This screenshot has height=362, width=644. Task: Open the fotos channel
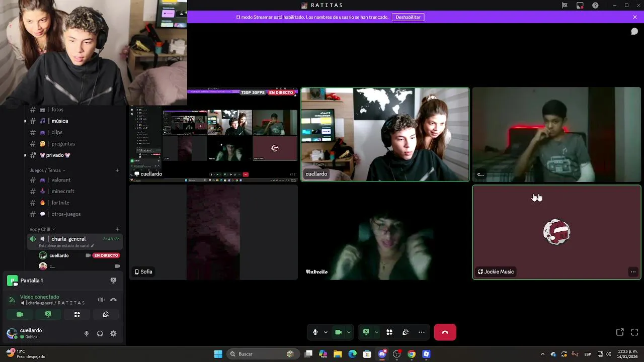(75, 110)
